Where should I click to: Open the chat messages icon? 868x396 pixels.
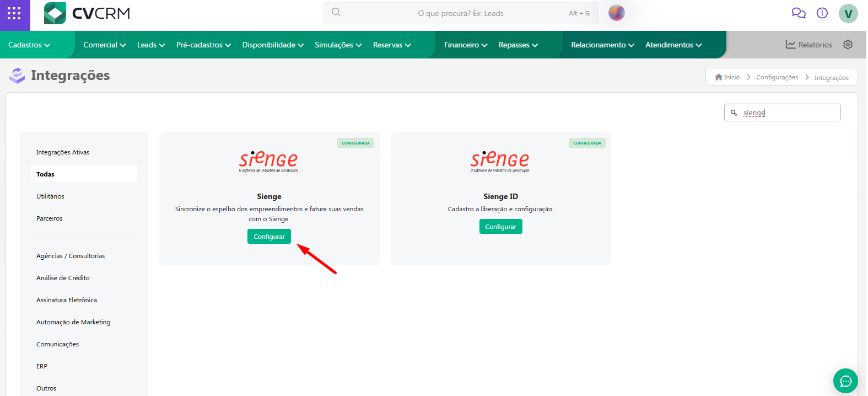click(799, 13)
